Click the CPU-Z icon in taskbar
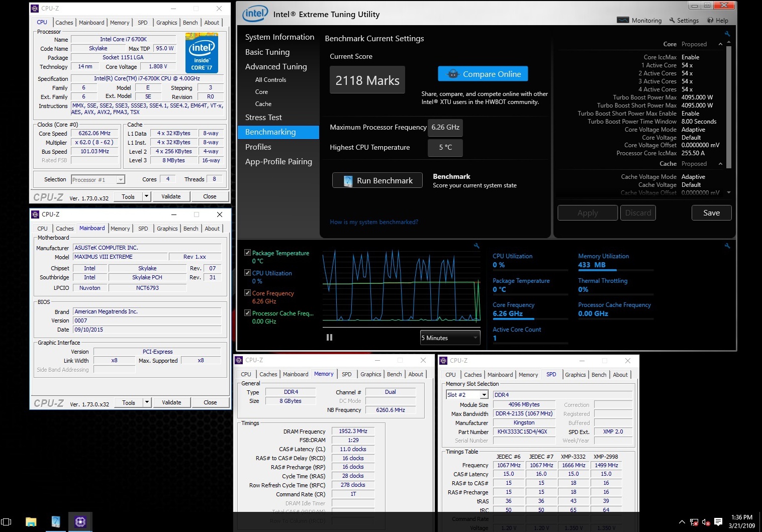Screen dimensions: 762x532 click(80, 522)
